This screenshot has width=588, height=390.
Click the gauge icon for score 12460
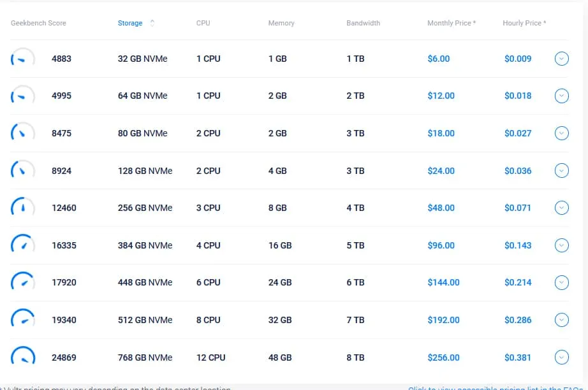(23, 208)
